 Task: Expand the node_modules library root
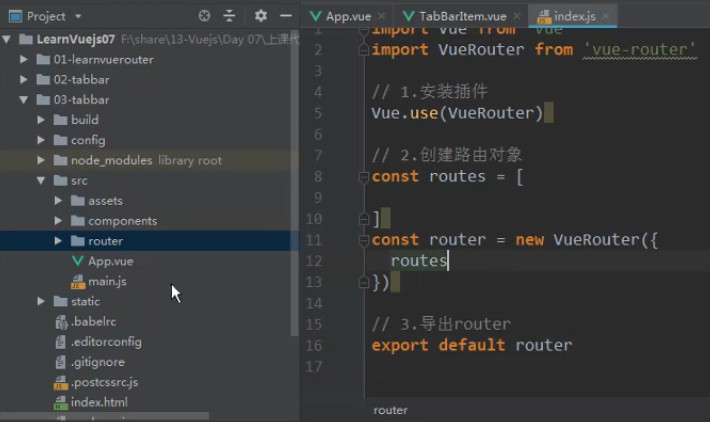[41, 160]
